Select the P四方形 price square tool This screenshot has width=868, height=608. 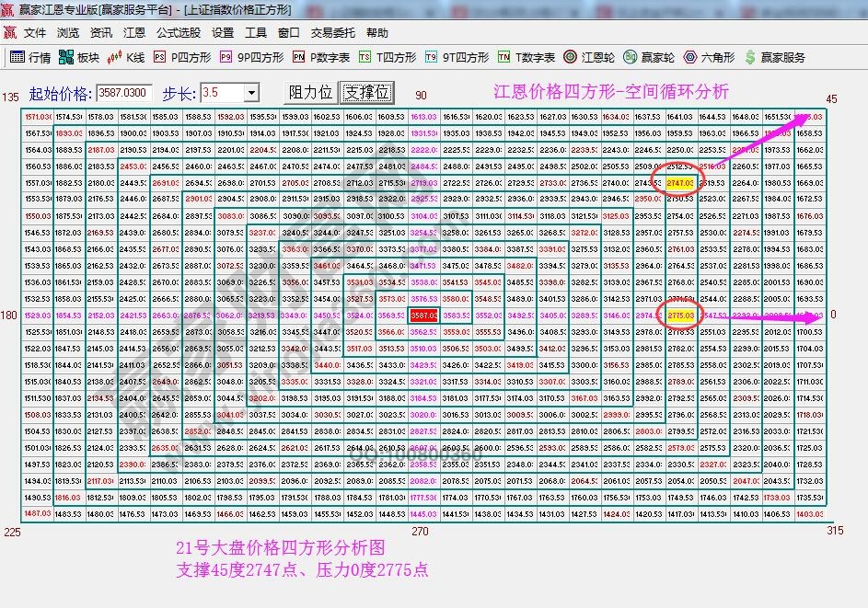(177, 55)
